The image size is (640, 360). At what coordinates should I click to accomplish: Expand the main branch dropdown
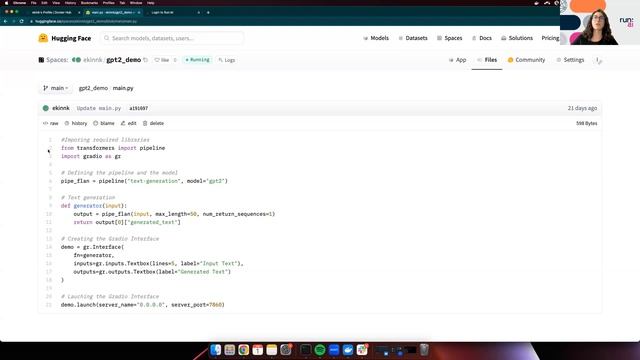tap(56, 88)
